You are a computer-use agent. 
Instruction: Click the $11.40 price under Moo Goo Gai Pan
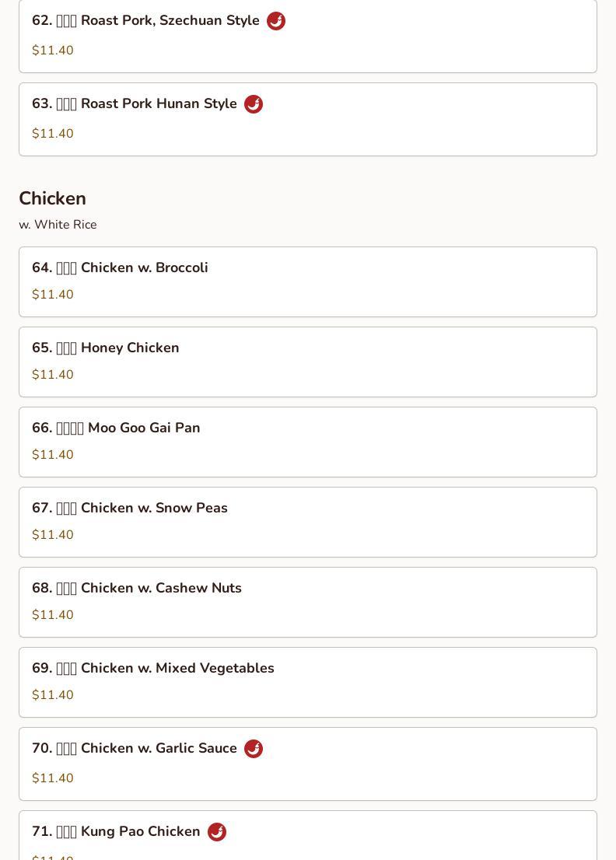(53, 455)
